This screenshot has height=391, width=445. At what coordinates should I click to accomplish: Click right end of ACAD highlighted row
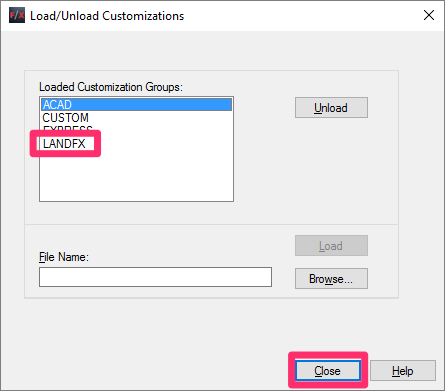coord(220,105)
